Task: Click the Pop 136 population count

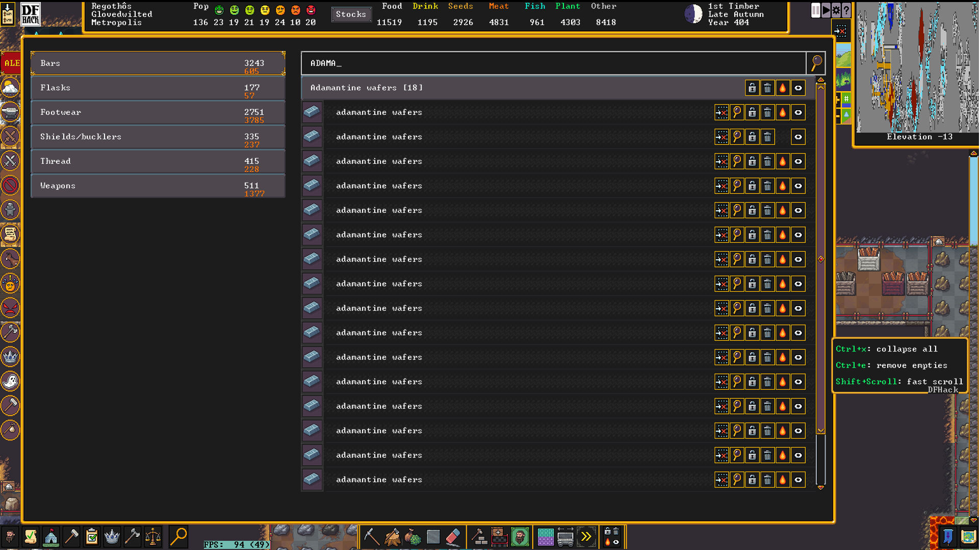Action: 200,22
